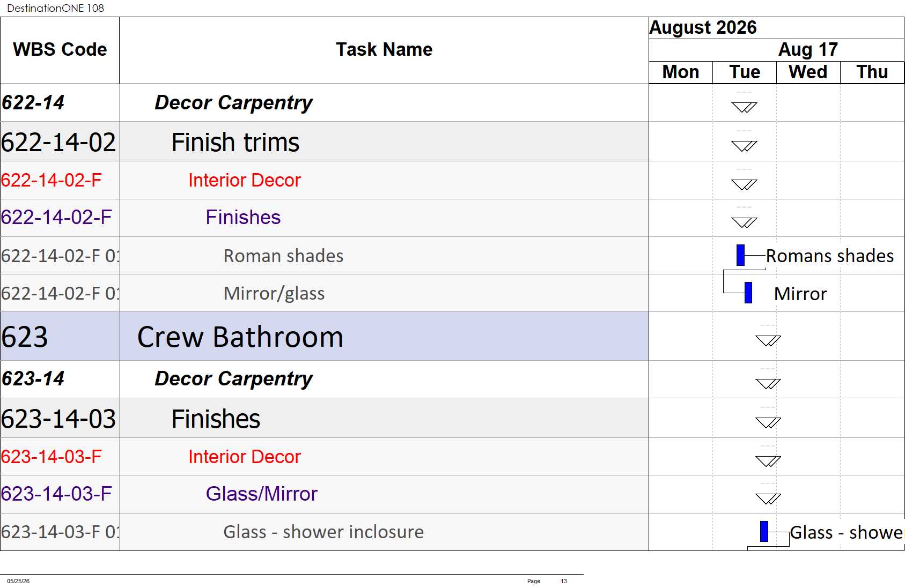This screenshot has height=588, width=905.
Task: Select the Crew Bathroom task name
Action: [240, 337]
